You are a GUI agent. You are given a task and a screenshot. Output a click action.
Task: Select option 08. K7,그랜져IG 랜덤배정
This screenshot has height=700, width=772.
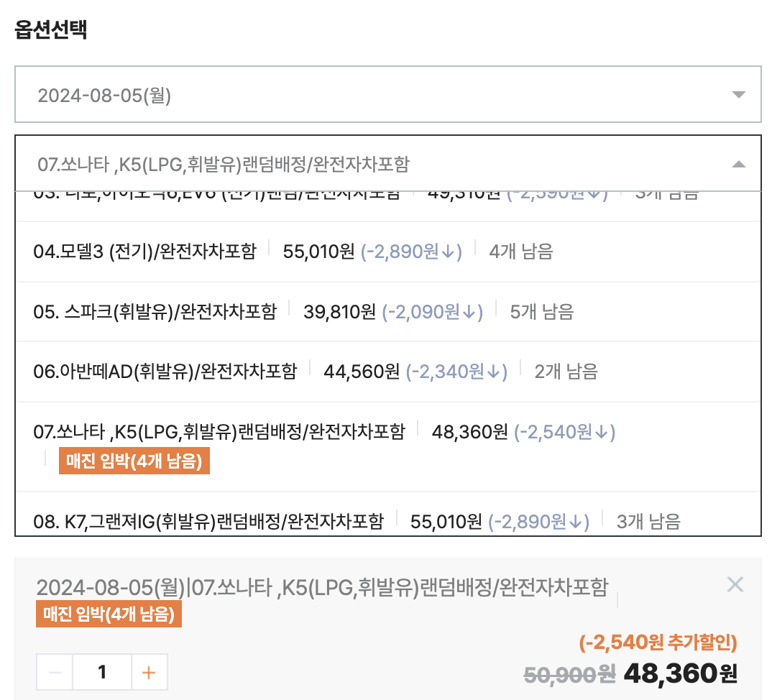(x=387, y=514)
